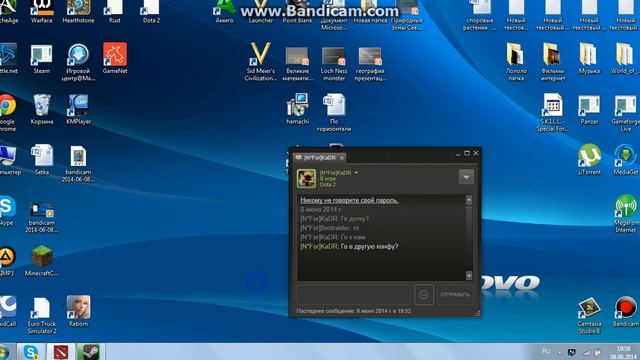This screenshot has height=360, width=640.
Task: Select the [N*For]KaDR chat tab
Action: pos(320,158)
